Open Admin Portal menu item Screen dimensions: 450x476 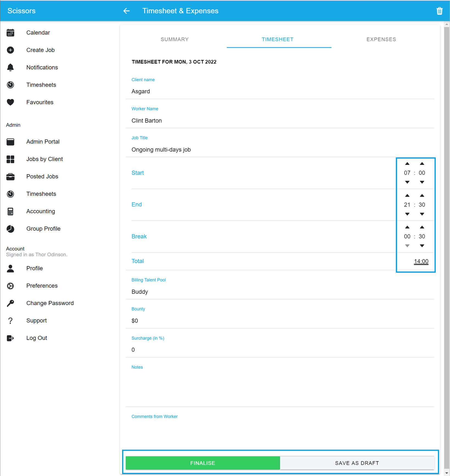pos(43,142)
